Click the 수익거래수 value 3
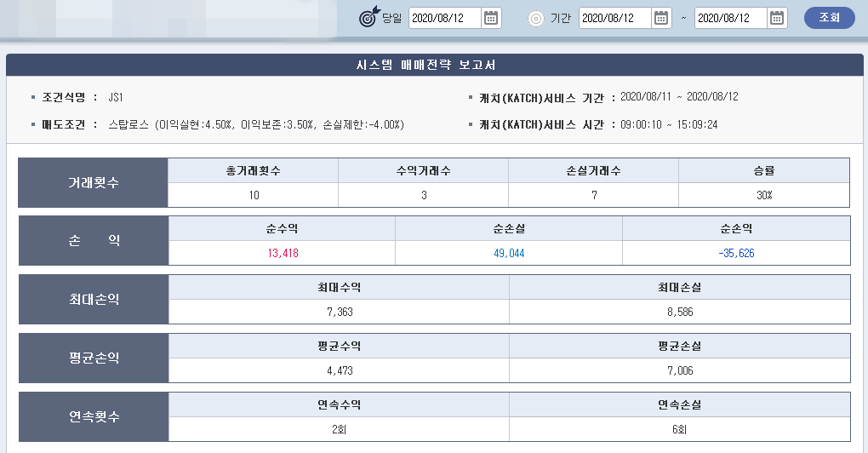Viewport: 868px width, 453px height. (x=424, y=195)
